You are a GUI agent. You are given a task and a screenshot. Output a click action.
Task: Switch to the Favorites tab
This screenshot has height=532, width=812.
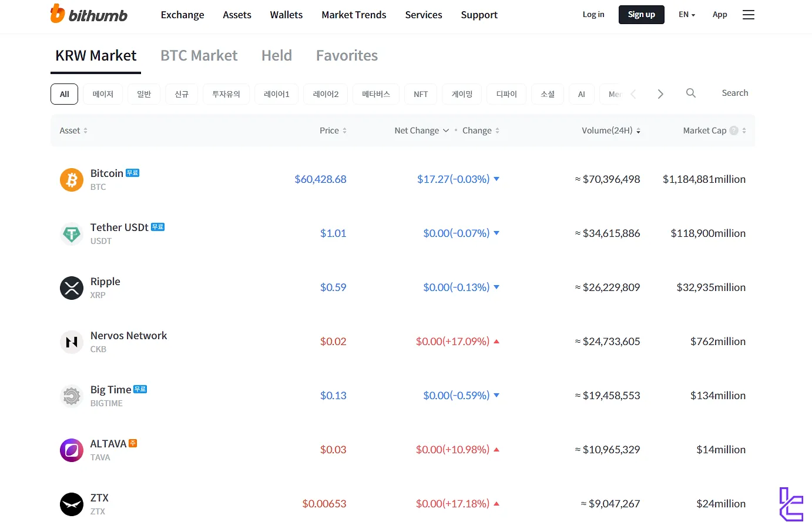[x=347, y=56]
